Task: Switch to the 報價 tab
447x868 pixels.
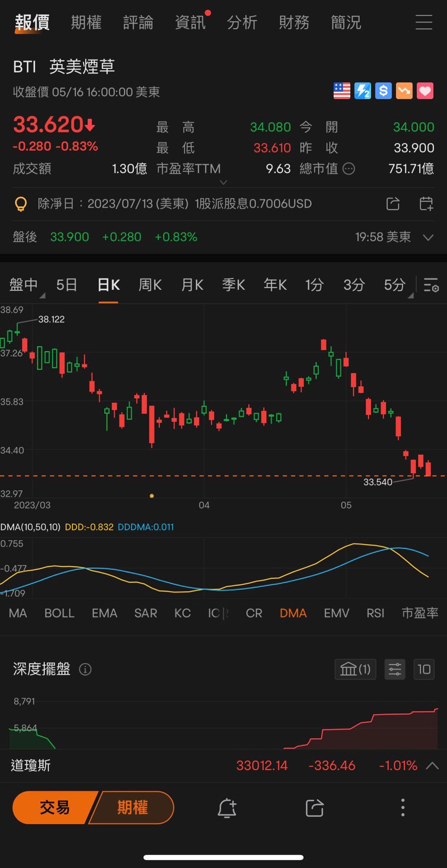Action: (32, 23)
